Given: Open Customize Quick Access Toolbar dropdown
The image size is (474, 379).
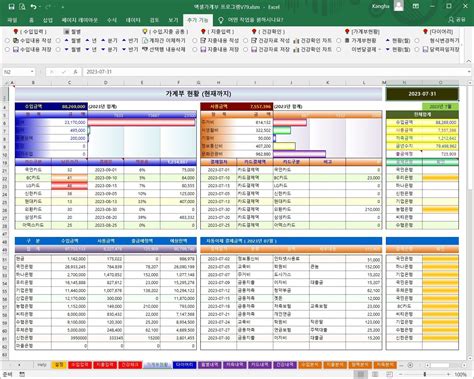Looking at the screenshot, I should [62, 7].
